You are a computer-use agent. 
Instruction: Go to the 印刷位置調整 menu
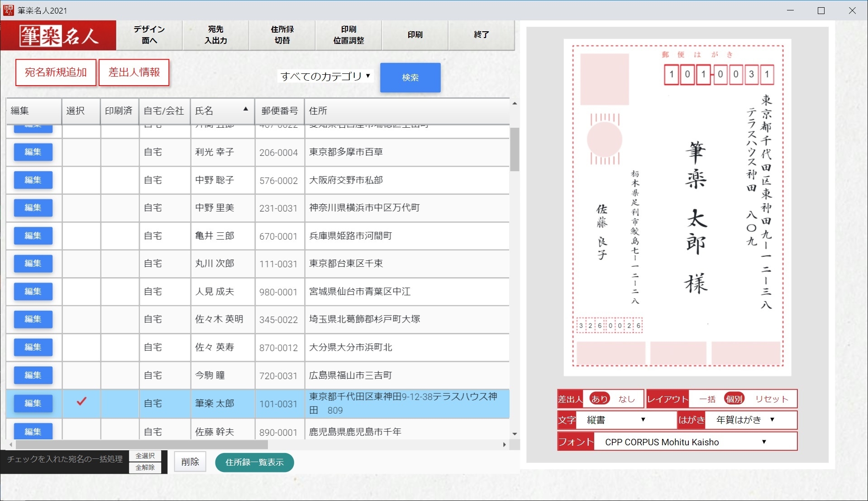(348, 35)
